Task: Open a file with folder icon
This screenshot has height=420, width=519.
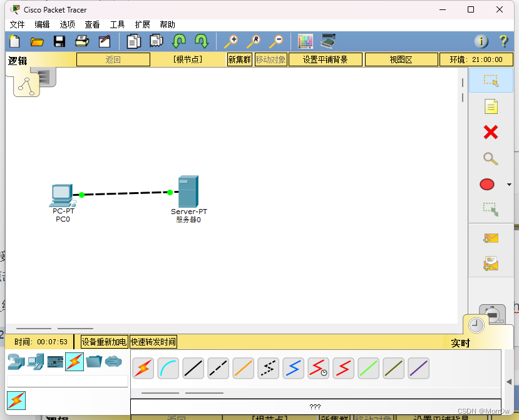Action: [37, 41]
